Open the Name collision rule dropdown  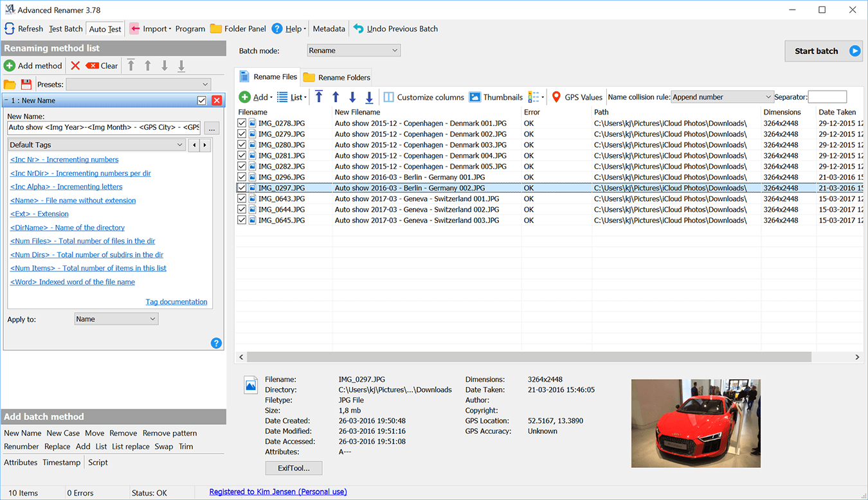click(x=721, y=96)
